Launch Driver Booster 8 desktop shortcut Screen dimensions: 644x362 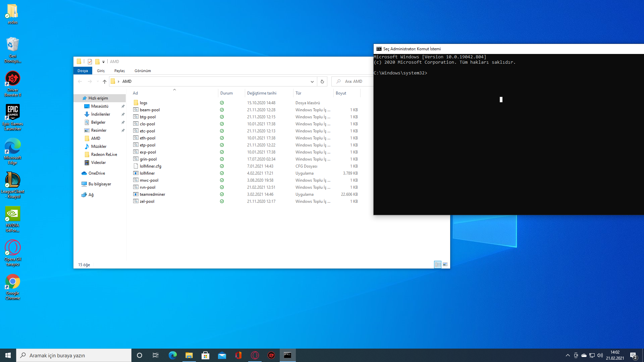[12, 84]
